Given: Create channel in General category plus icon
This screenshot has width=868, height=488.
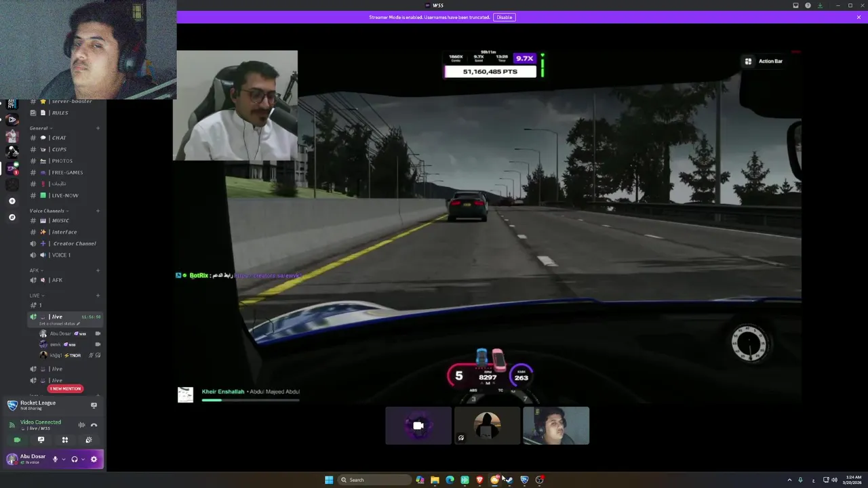Looking at the screenshot, I should point(98,128).
